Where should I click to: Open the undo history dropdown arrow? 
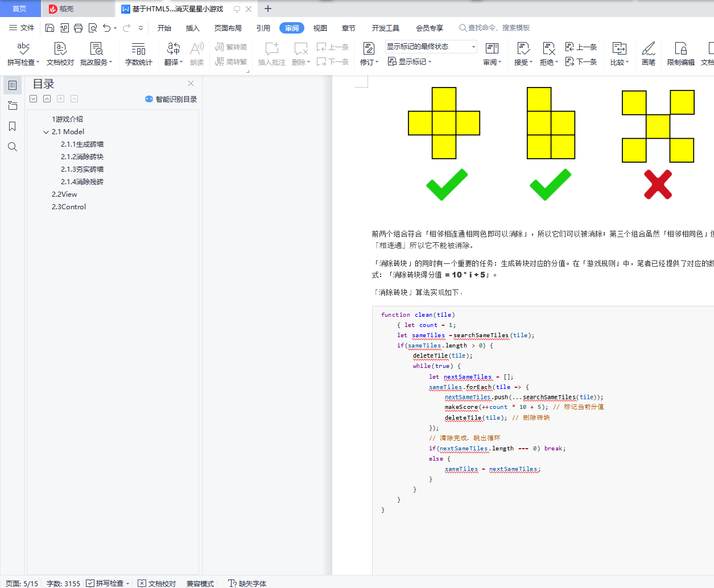(x=115, y=28)
